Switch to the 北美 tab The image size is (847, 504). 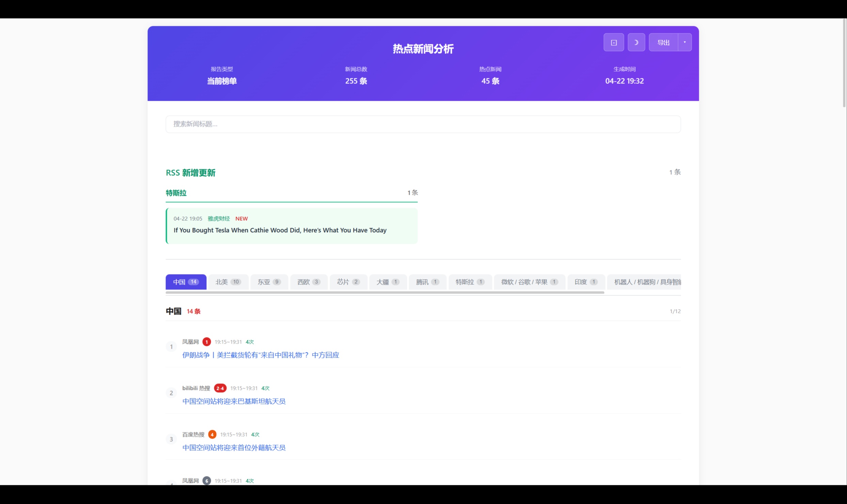[x=228, y=282]
